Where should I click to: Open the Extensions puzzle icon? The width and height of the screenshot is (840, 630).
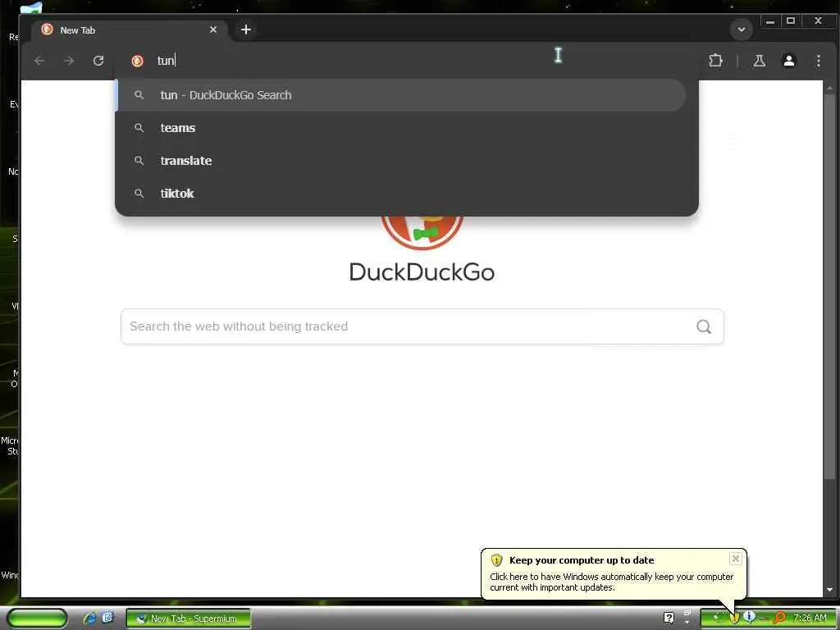[x=715, y=61]
